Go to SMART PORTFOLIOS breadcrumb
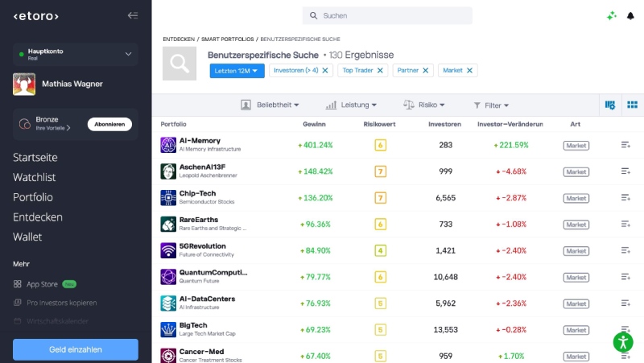Image resolution: width=644 pixels, height=363 pixels. tap(228, 39)
